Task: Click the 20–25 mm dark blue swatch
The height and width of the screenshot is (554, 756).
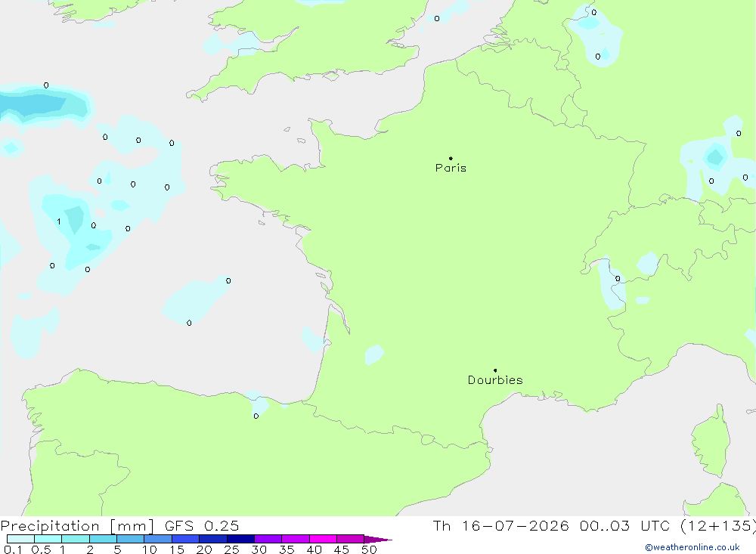Action: (x=213, y=539)
